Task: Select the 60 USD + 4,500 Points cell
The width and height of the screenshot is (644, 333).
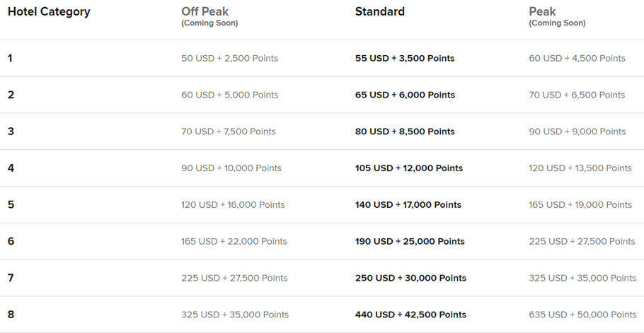Action: coord(577,58)
